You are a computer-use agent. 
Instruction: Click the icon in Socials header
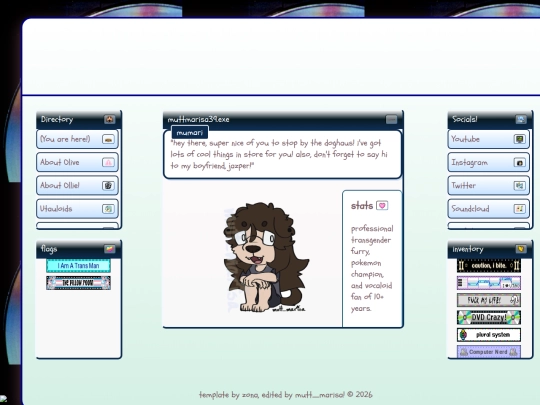pos(521,120)
